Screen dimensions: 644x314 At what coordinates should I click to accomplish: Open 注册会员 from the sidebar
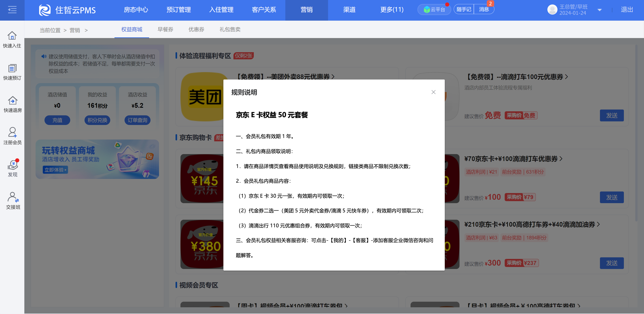tap(12, 136)
